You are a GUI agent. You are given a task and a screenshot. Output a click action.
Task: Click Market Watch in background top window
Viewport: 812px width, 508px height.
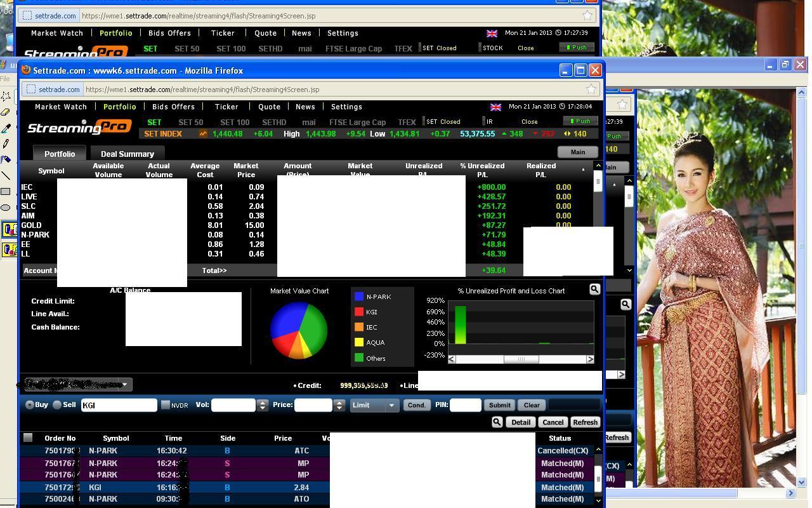[x=57, y=33]
